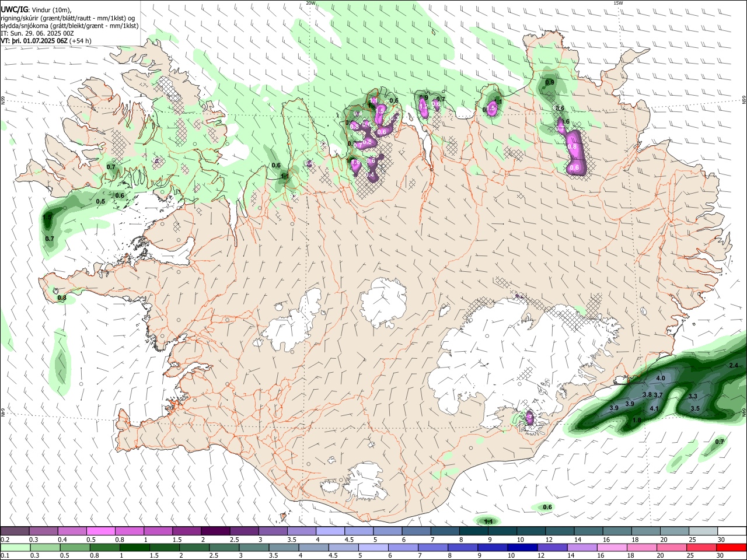Select the bright red rain legend swatch
The width and height of the screenshot is (747, 560).
(731, 547)
